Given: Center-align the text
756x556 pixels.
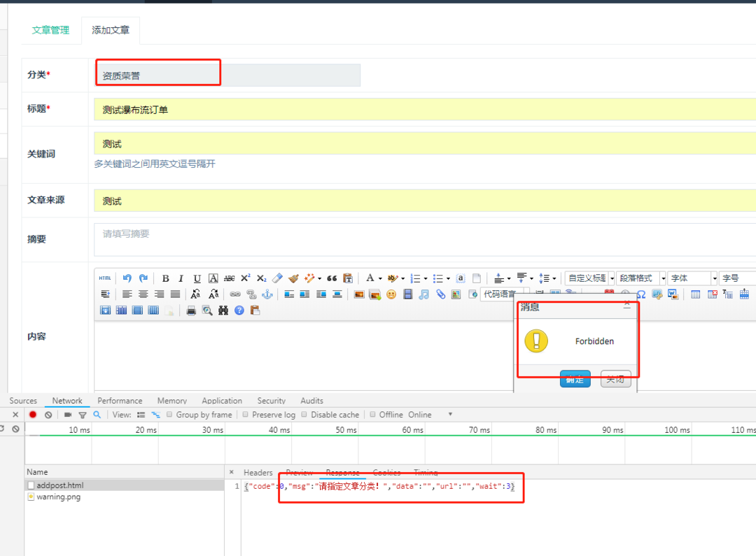Looking at the screenshot, I should (x=143, y=294).
